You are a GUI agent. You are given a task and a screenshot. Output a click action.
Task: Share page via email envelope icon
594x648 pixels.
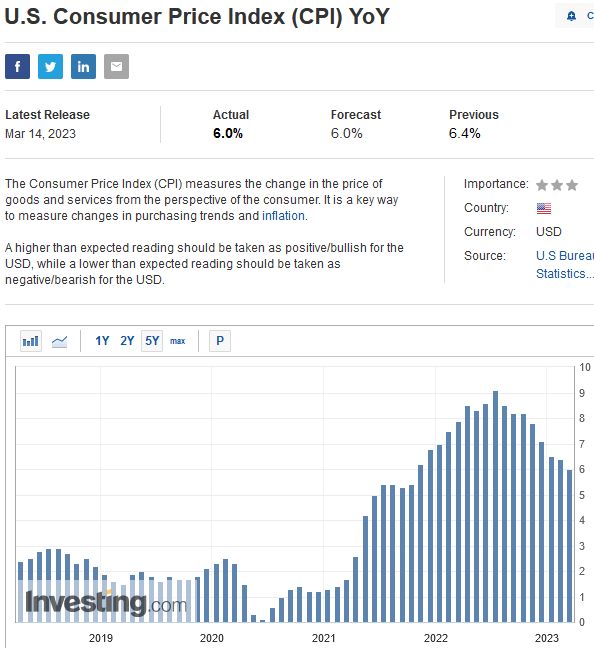(117, 66)
